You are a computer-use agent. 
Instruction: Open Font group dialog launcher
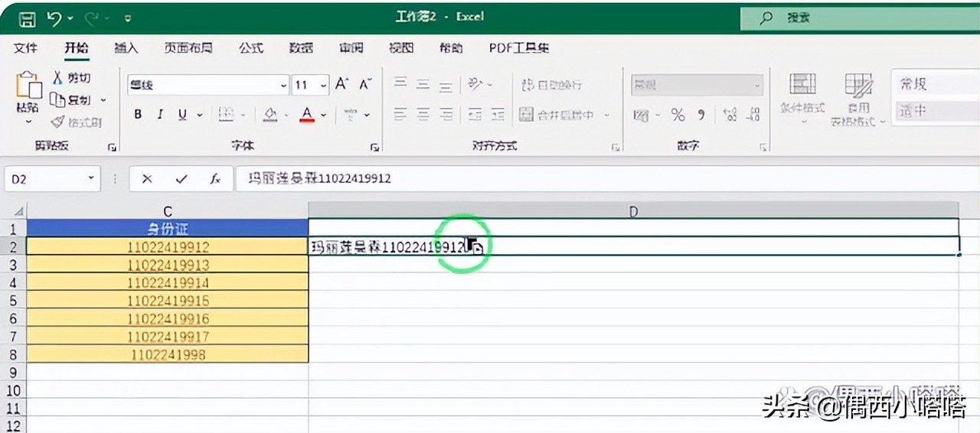(x=375, y=147)
